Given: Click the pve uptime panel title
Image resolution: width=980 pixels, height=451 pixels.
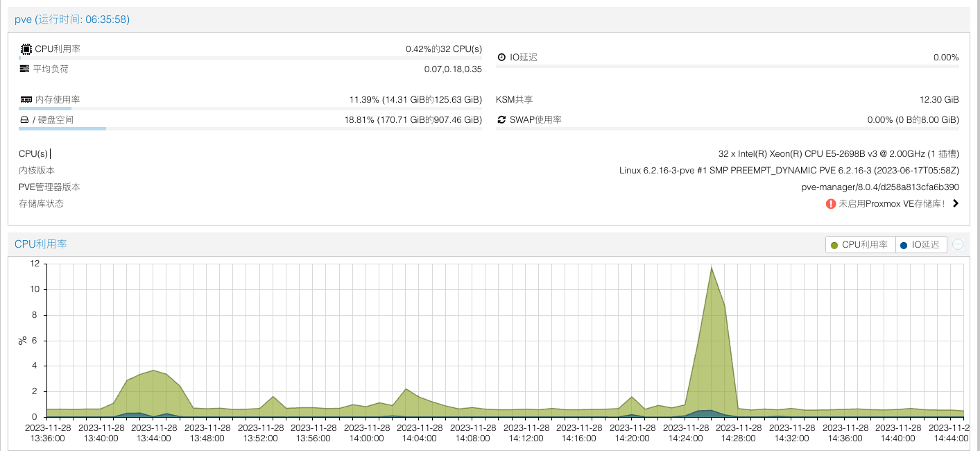Looking at the screenshot, I should [72, 19].
